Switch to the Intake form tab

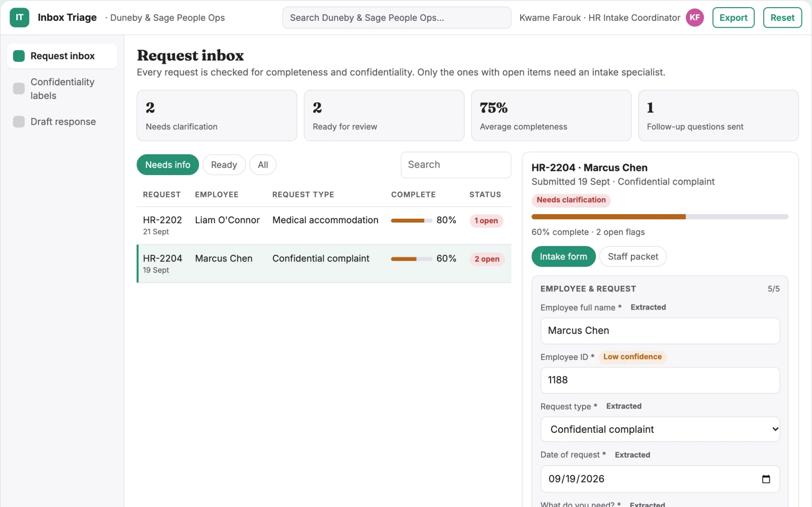(x=563, y=257)
